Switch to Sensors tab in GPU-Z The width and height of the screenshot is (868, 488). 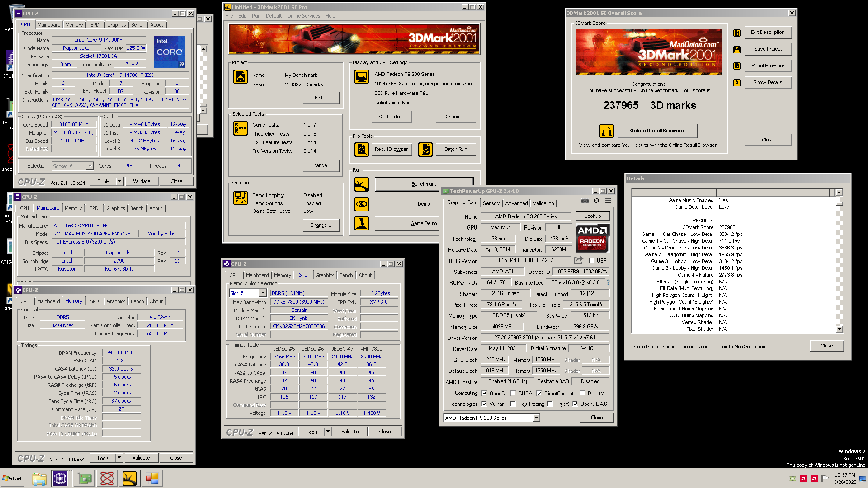click(x=491, y=203)
